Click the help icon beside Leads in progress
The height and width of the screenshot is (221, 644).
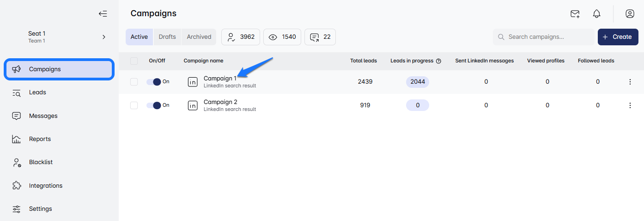click(x=438, y=61)
